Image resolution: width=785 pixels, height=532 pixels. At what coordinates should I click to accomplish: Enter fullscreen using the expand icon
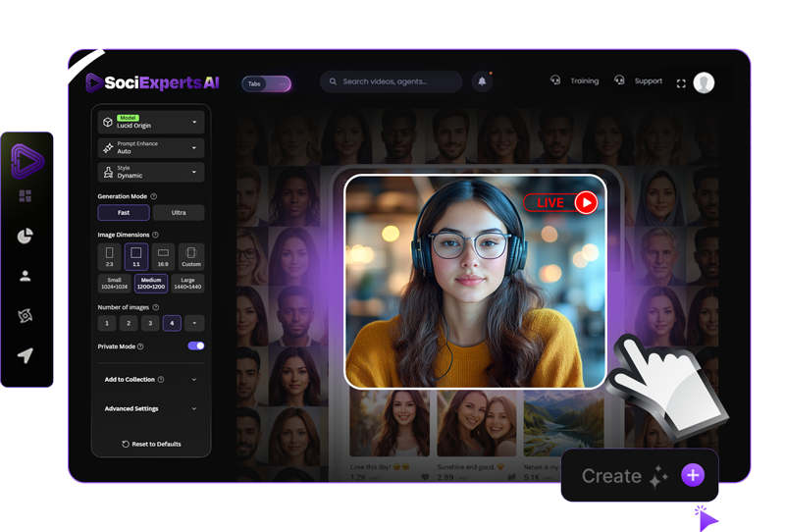[x=681, y=83]
